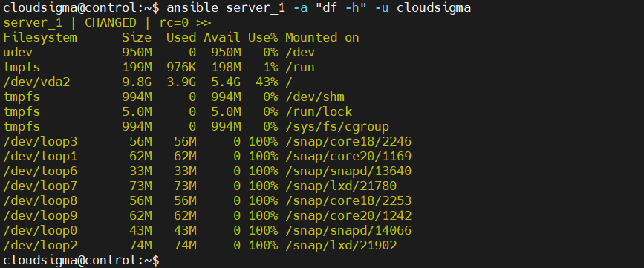The width and height of the screenshot is (644, 268).
Task: Click the '/dev/loop0' filesystem entry
Action: pyautogui.click(x=40, y=231)
